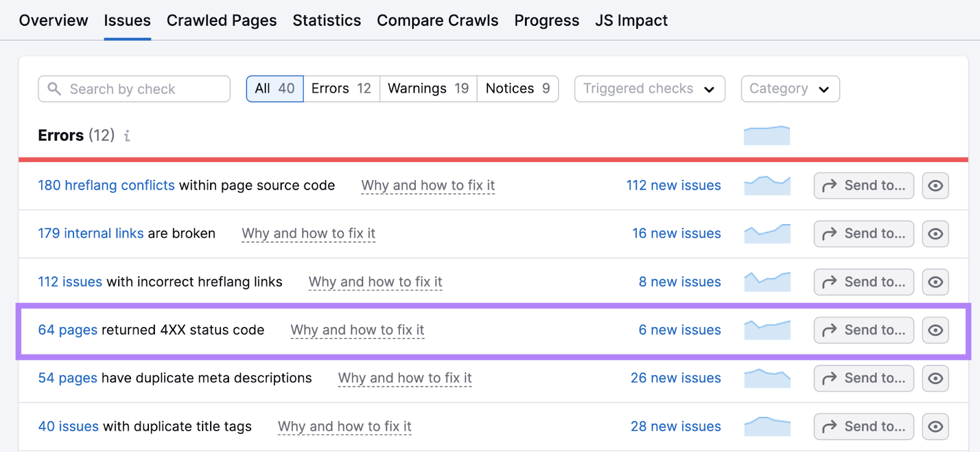Open the '6 new issues' link for 4XX errors

point(679,330)
